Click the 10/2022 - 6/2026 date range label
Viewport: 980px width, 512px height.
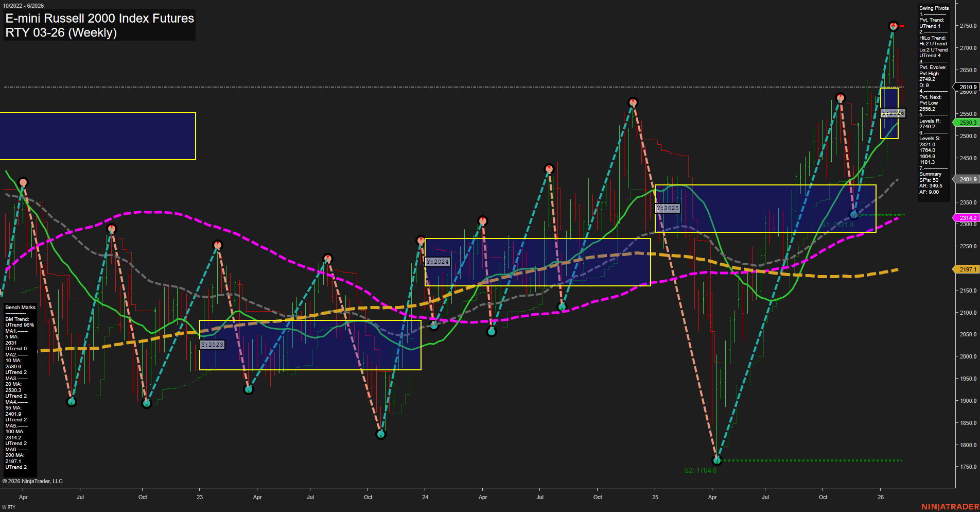pos(23,5)
